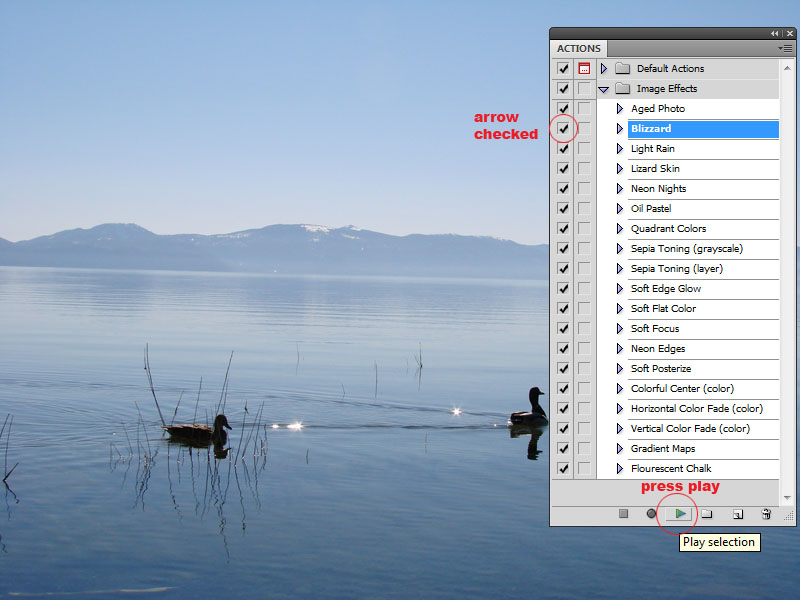Click the scrollbar down arrow in Actions

tap(787, 497)
